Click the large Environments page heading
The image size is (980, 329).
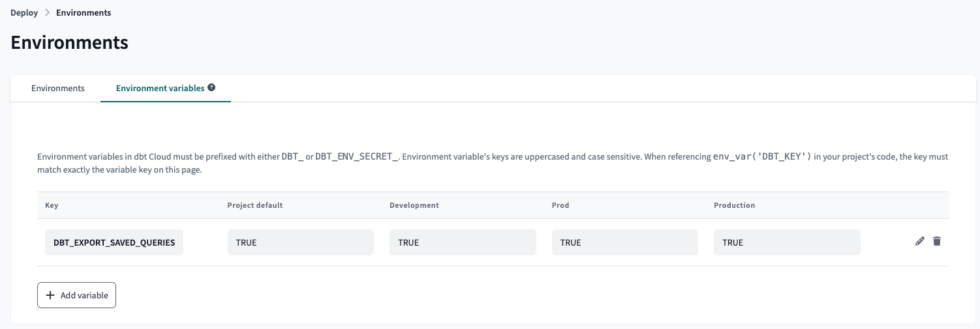[70, 43]
